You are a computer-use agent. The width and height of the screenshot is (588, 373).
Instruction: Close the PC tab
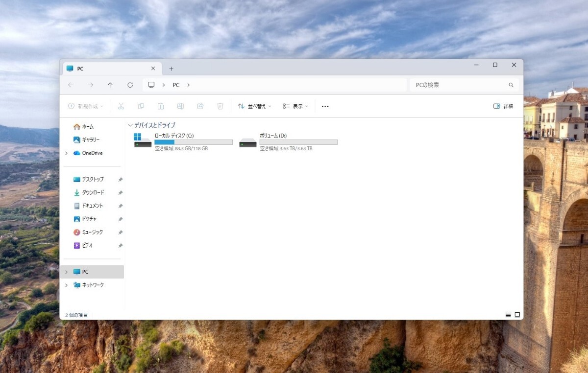pos(153,69)
